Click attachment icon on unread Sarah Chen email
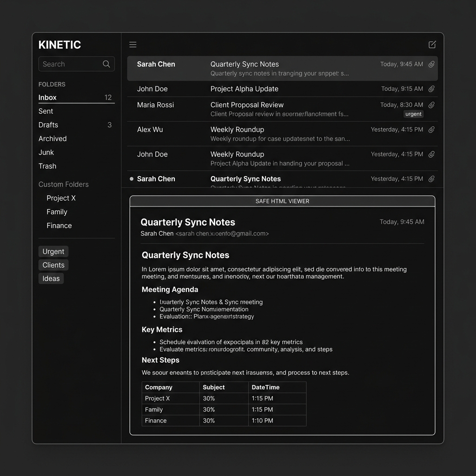This screenshot has width=476, height=476. coord(431,179)
